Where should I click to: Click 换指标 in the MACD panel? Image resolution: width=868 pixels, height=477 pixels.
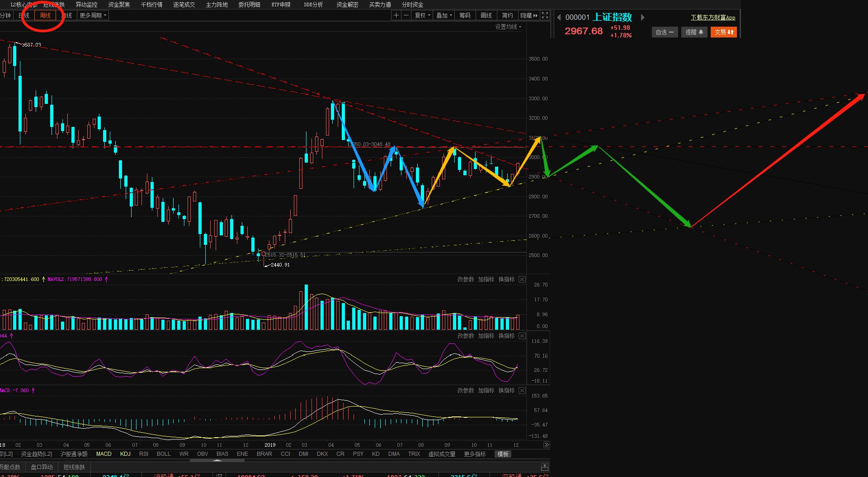tap(506, 391)
